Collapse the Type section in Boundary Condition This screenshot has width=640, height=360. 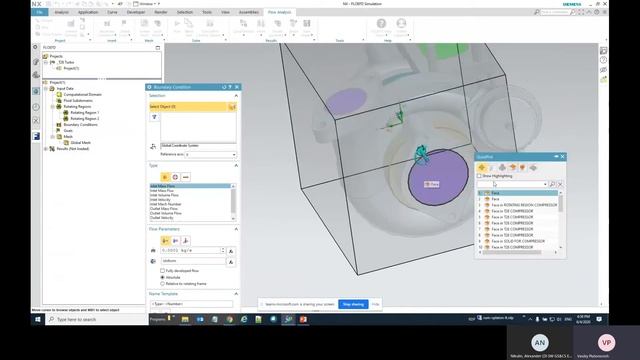pyautogui.click(x=236, y=166)
